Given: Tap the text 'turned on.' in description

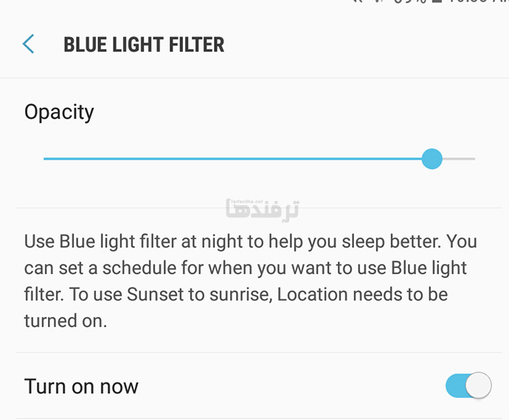Looking at the screenshot, I should [x=66, y=321].
